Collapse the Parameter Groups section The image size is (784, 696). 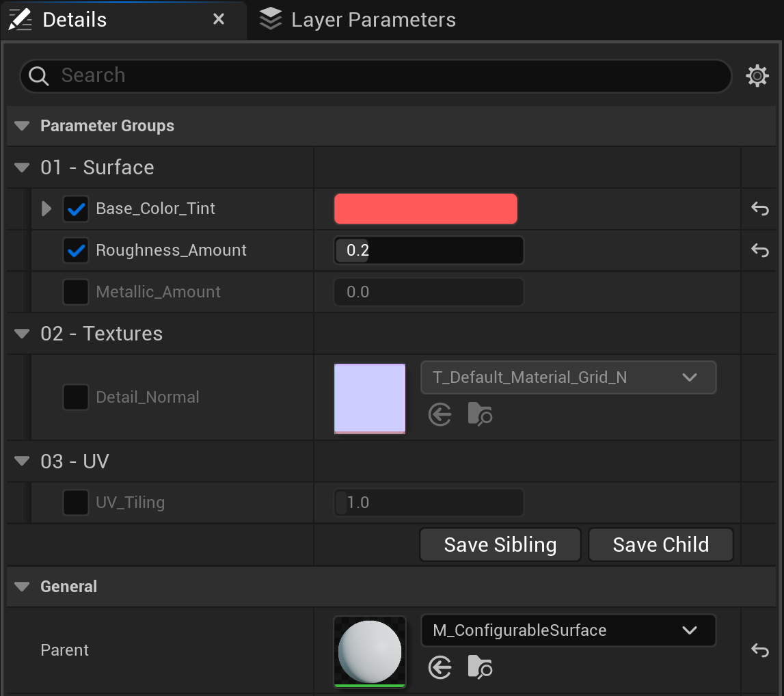(22, 126)
